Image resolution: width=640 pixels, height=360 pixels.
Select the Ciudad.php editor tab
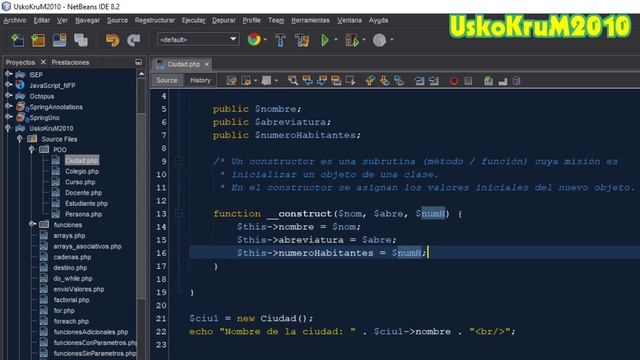click(x=183, y=64)
